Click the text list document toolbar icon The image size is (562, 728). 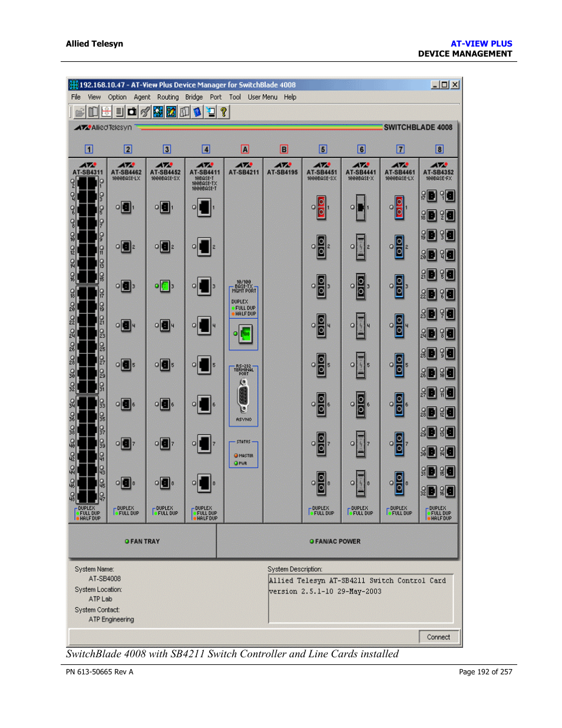pos(119,112)
